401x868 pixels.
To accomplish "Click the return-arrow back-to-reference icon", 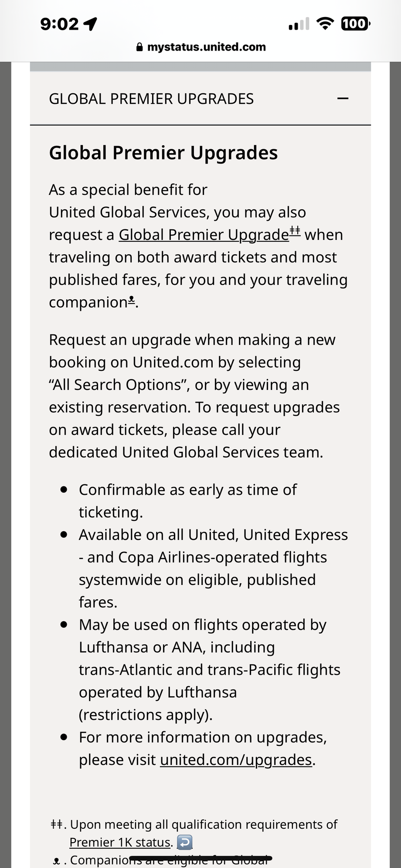I will pyautogui.click(x=184, y=842).
